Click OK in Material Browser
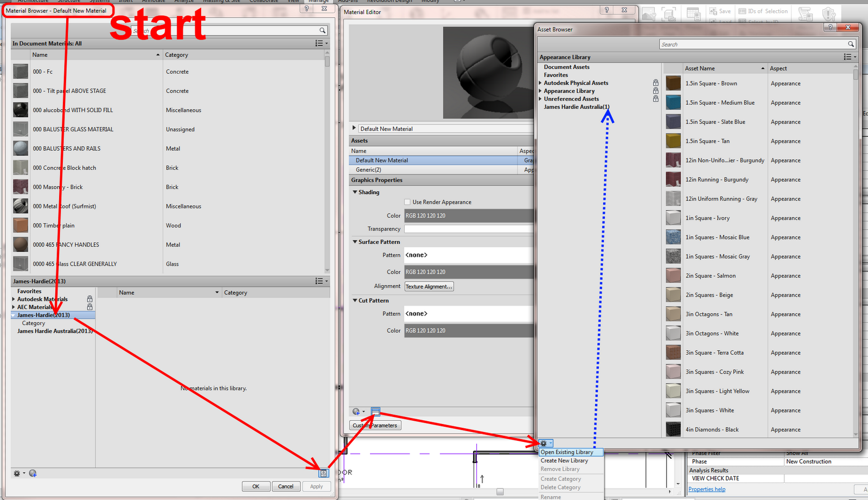868x500 pixels. pyautogui.click(x=256, y=486)
